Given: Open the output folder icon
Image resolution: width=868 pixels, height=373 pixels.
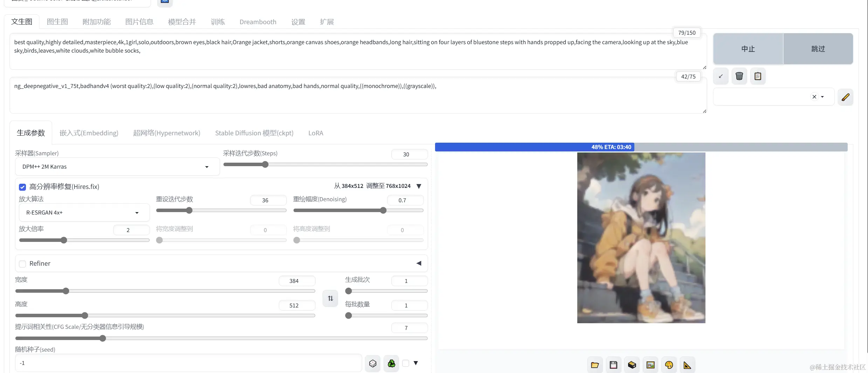Looking at the screenshot, I should point(595,365).
